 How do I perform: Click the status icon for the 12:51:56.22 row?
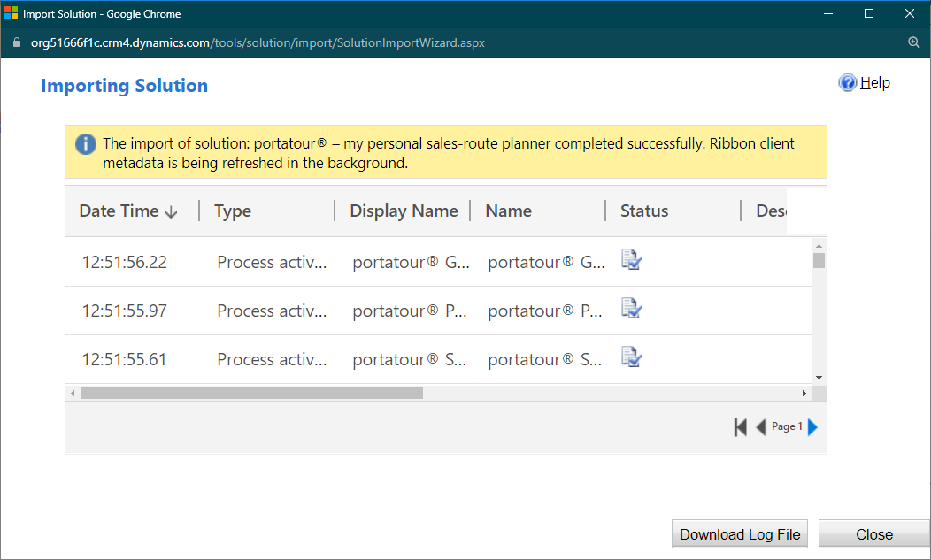tap(631, 259)
